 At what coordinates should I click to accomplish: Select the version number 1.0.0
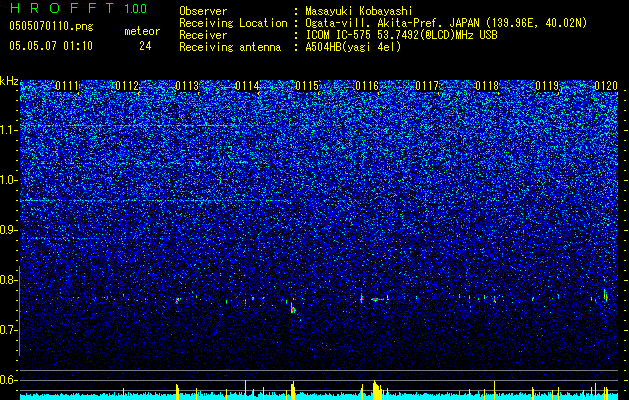[x=135, y=8]
